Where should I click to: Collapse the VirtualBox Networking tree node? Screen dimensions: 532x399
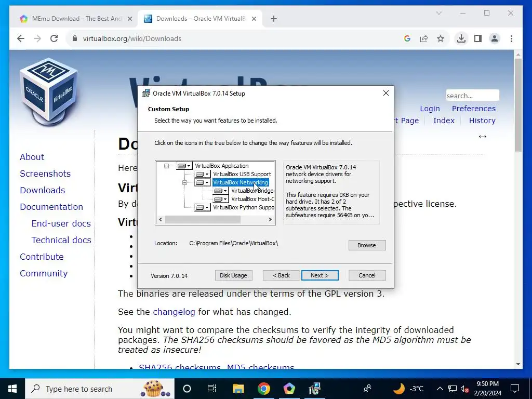pyautogui.click(x=184, y=182)
